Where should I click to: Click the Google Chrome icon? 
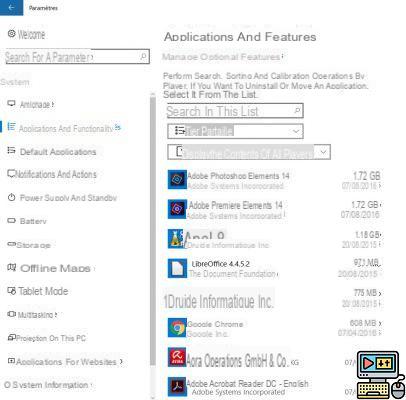point(177,328)
